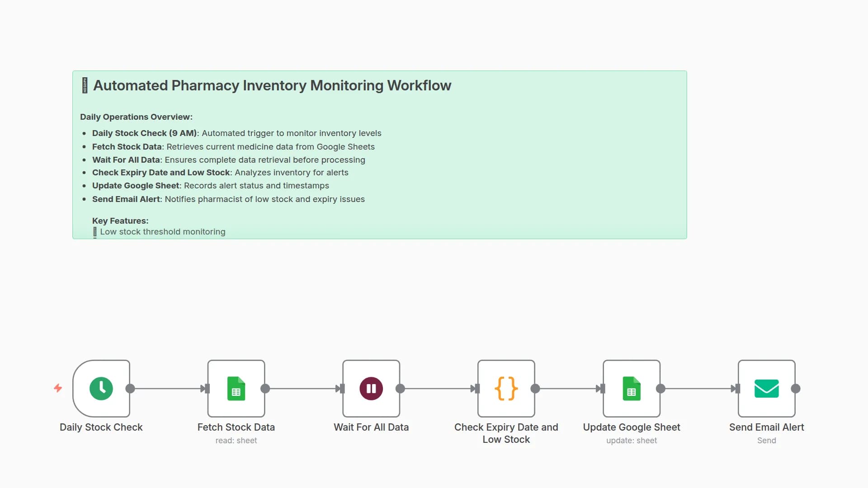Viewport: 868px width, 488px height.
Task: Click the lightning bolt trigger indicator
Action: pos(58,388)
